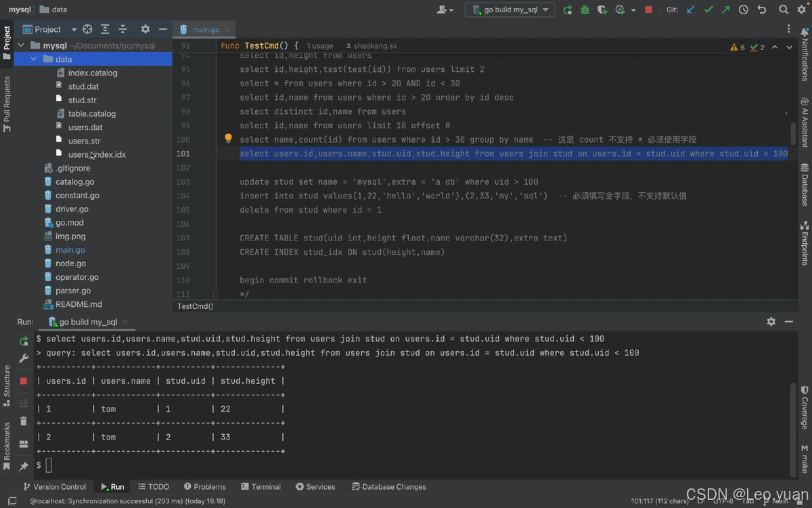
Task: Stop the running process in the top toolbar
Action: (x=648, y=9)
